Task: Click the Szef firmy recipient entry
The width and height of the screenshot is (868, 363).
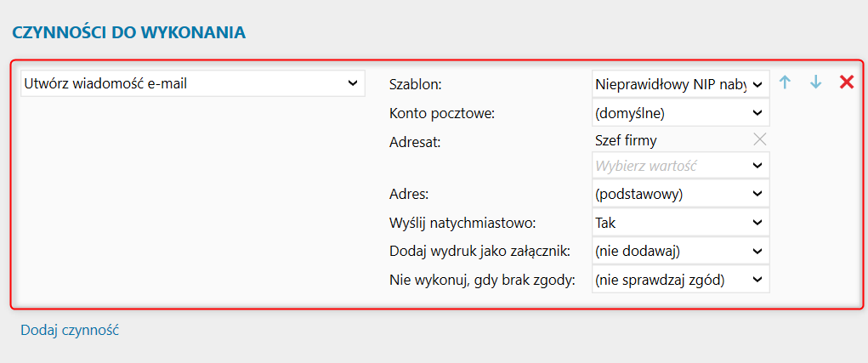Action: (626, 140)
